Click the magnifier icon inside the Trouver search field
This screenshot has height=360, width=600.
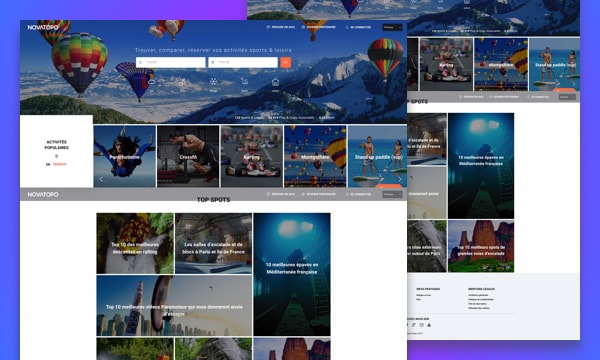coord(141,62)
